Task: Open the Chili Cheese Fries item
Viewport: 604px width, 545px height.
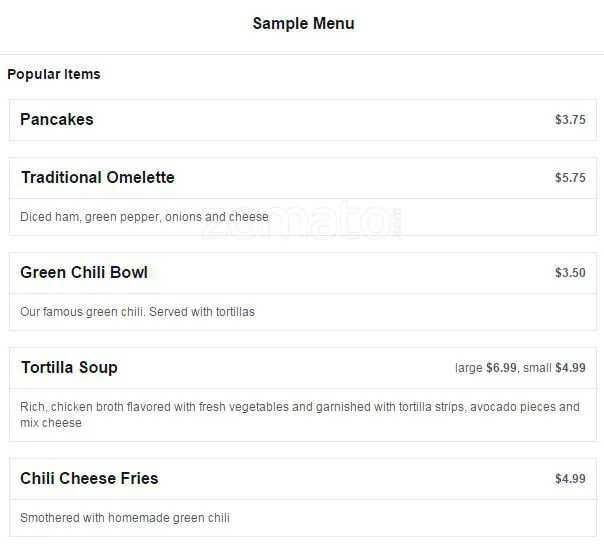Action: (89, 478)
